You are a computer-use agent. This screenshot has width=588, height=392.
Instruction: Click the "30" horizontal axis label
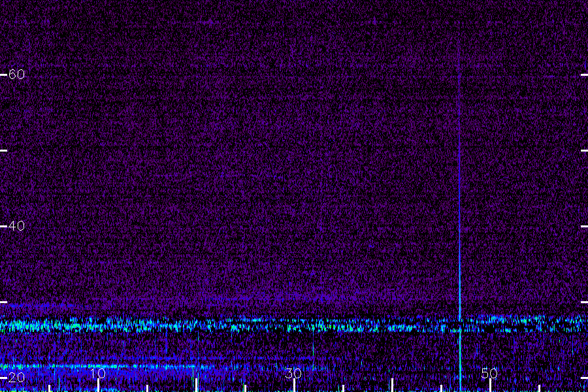click(293, 373)
